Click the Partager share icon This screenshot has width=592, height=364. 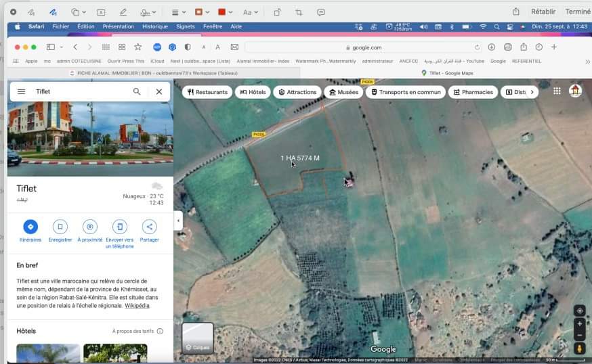tap(149, 227)
